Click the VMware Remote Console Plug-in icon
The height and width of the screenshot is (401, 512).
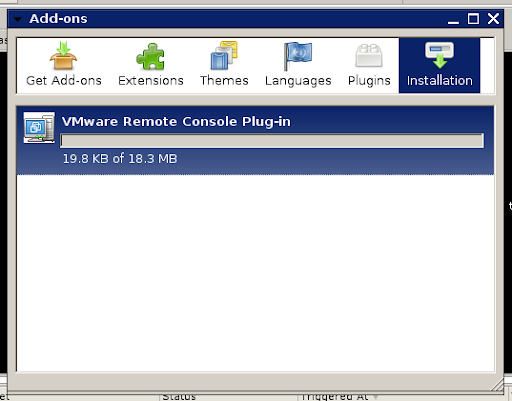tap(39, 128)
